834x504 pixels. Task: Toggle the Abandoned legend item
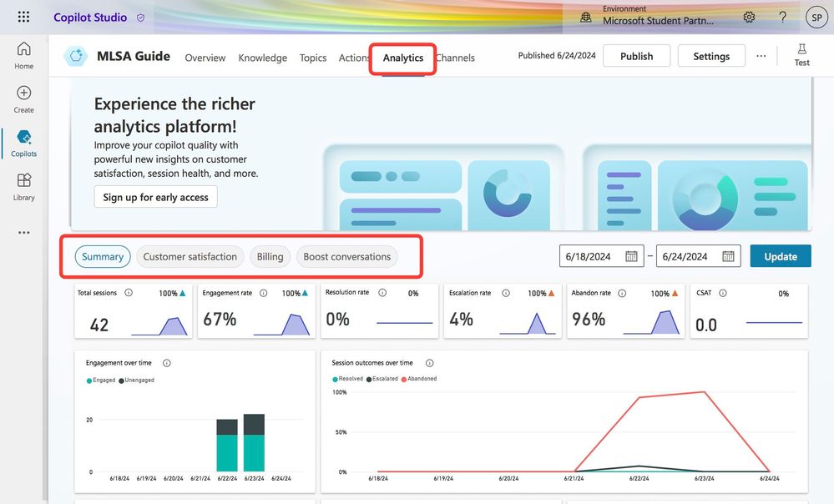[419, 379]
